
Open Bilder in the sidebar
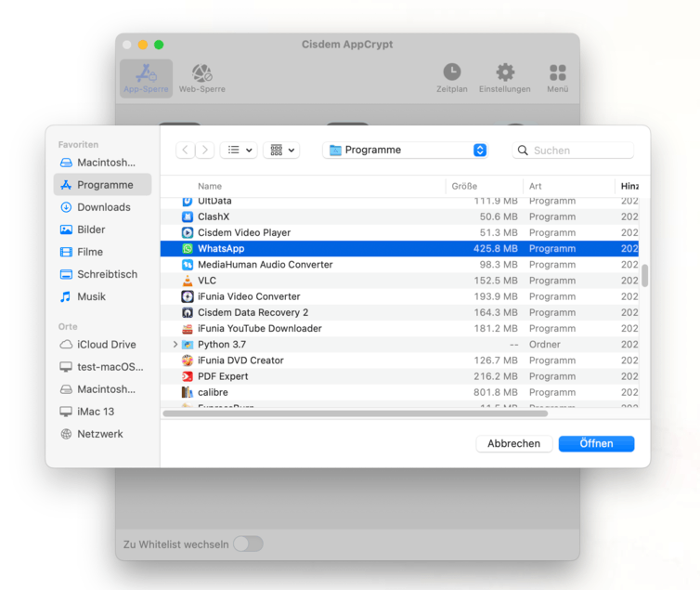tap(103, 229)
